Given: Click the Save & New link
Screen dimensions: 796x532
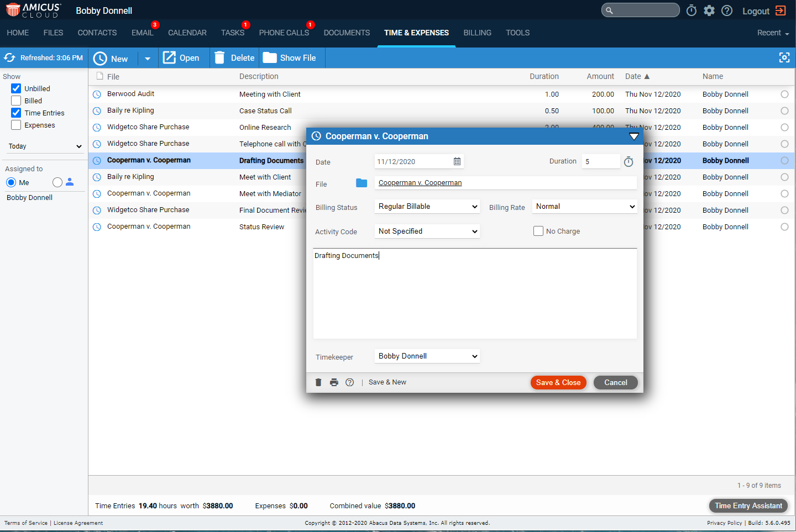Looking at the screenshot, I should coord(387,382).
